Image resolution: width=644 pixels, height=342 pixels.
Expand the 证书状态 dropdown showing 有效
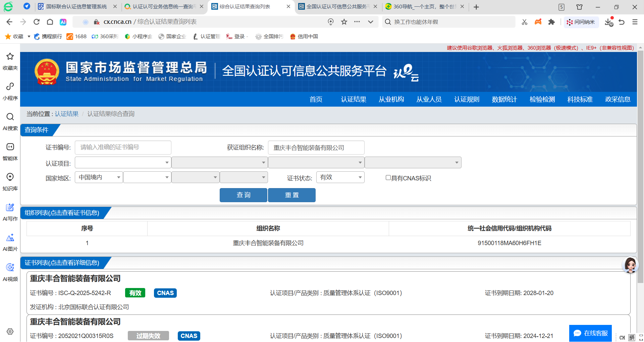[x=340, y=177]
